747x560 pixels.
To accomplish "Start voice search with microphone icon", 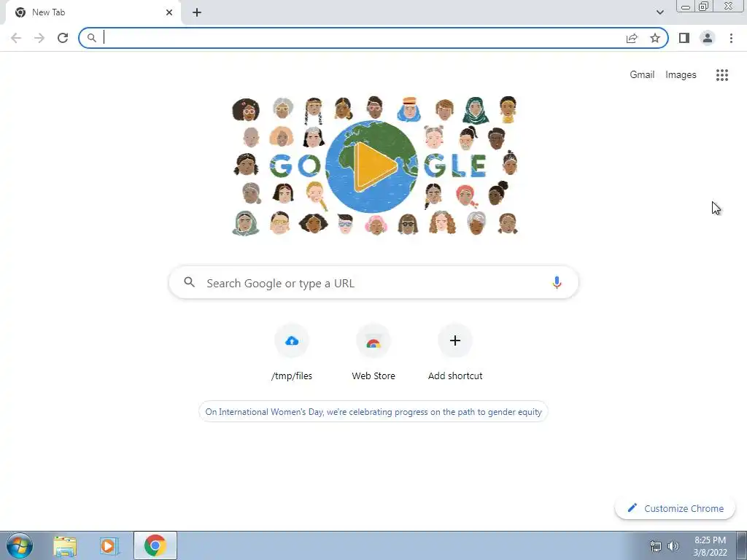I will point(557,282).
